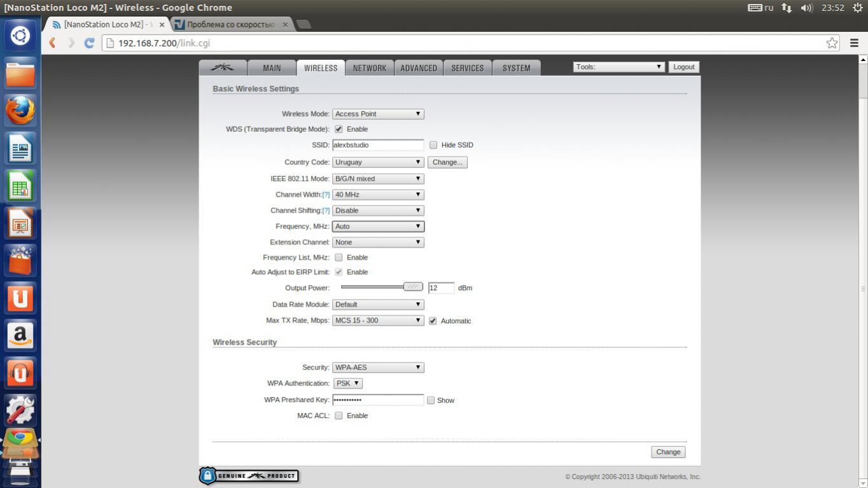
Task: Enable the Frequency List MHz checkbox
Action: coord(339,258)
